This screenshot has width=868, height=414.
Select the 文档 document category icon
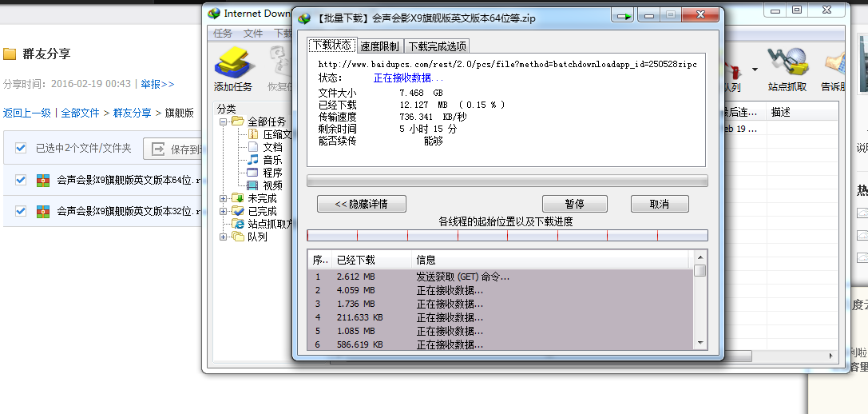point(253,147)
